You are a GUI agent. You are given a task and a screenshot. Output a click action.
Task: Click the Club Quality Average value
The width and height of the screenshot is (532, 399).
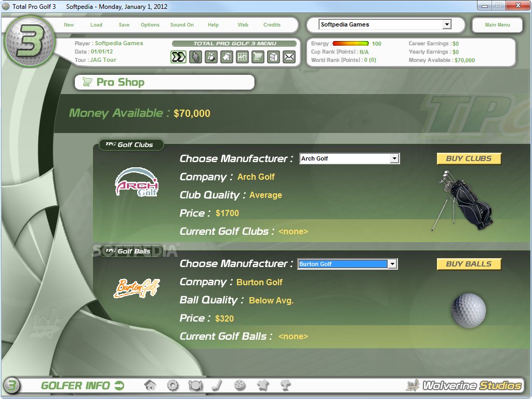pyautogui.click(x=265, y=195)
